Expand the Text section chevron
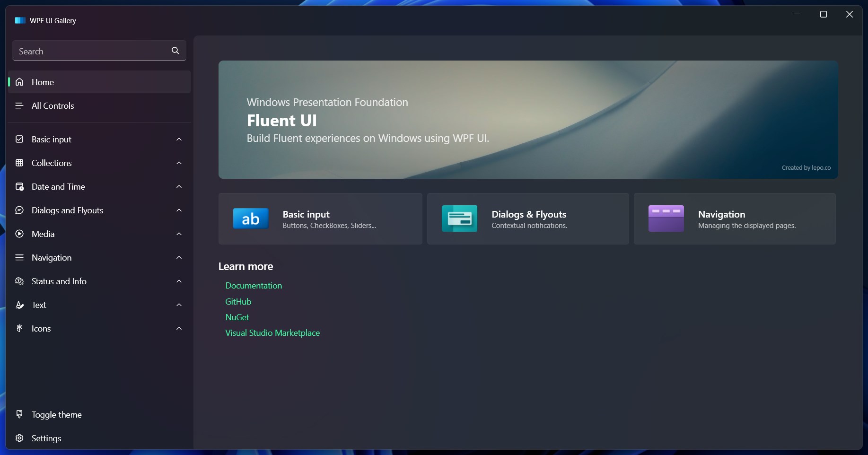 179,305
